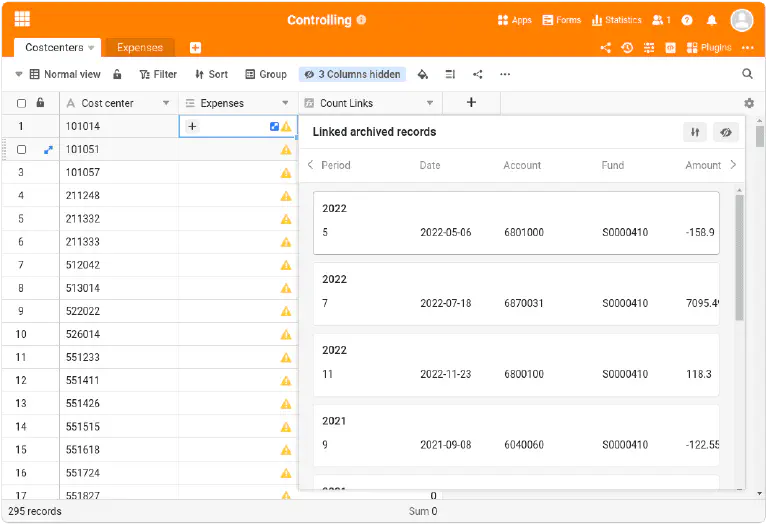
Task: Open the bases grid icon at top left
Action: 22,19
